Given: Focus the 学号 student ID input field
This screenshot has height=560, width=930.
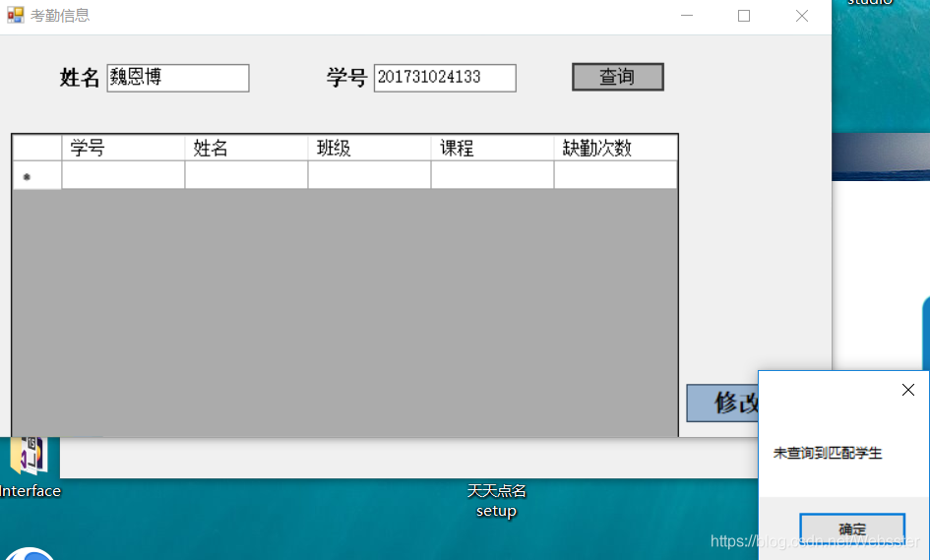Looking at the screenshot, I should 445,78.
